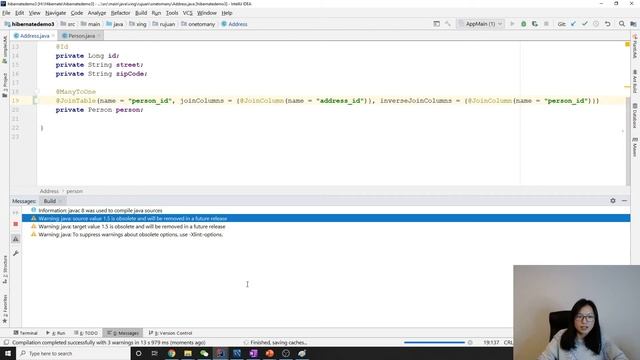Stop the running process in main toolbar

546,24
